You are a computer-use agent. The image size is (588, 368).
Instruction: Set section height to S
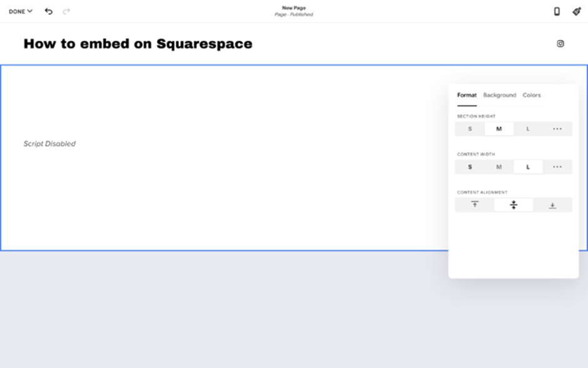470,129
